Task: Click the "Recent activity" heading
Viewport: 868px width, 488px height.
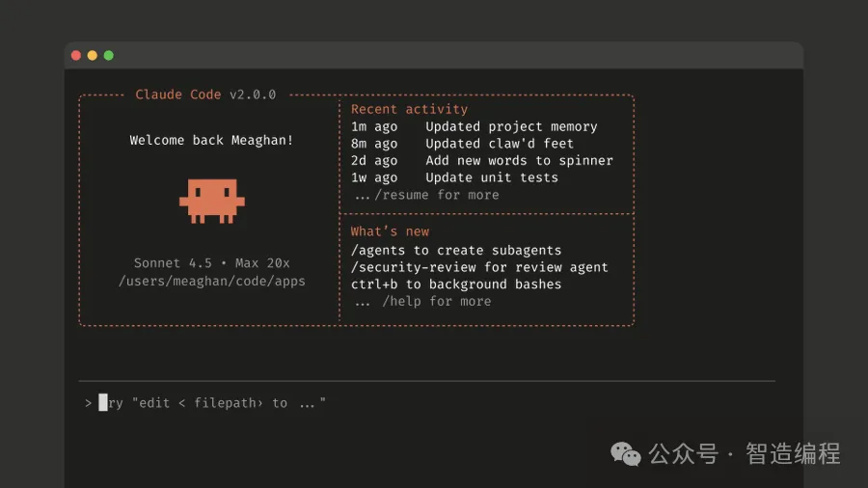Action: point(409,110)
